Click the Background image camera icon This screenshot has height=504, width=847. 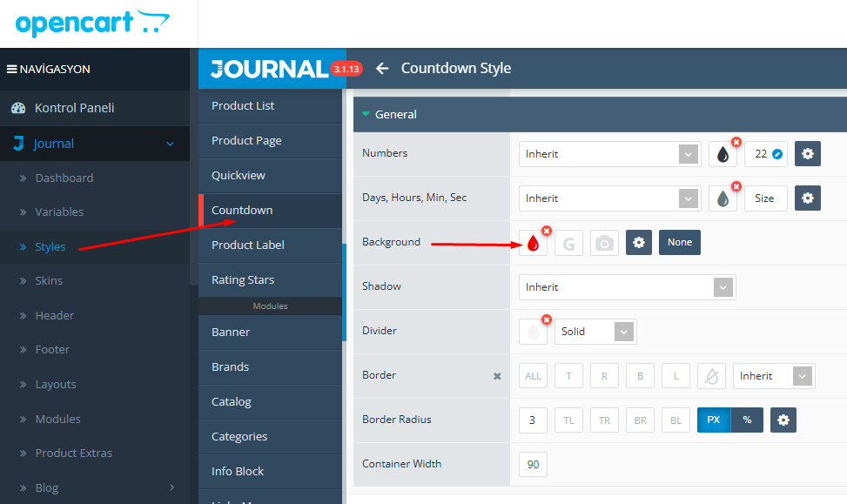tap(604, 243)
